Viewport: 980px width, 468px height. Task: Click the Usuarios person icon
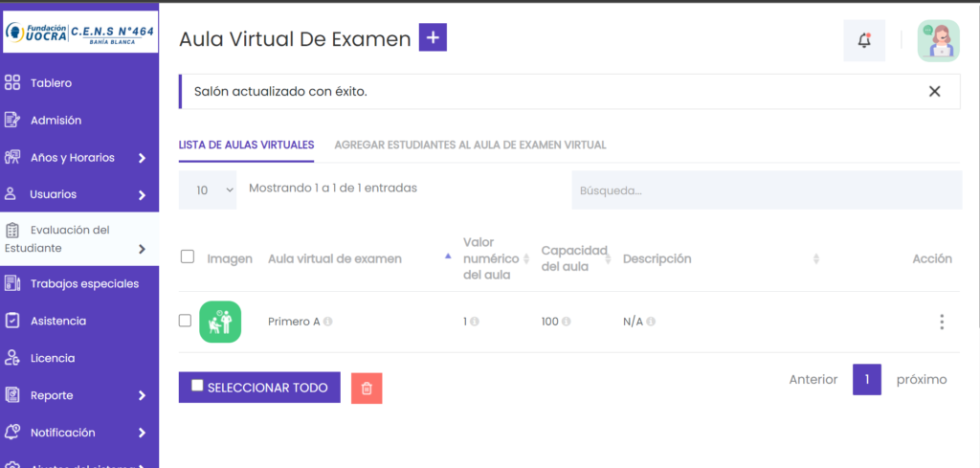coord(11,193)
